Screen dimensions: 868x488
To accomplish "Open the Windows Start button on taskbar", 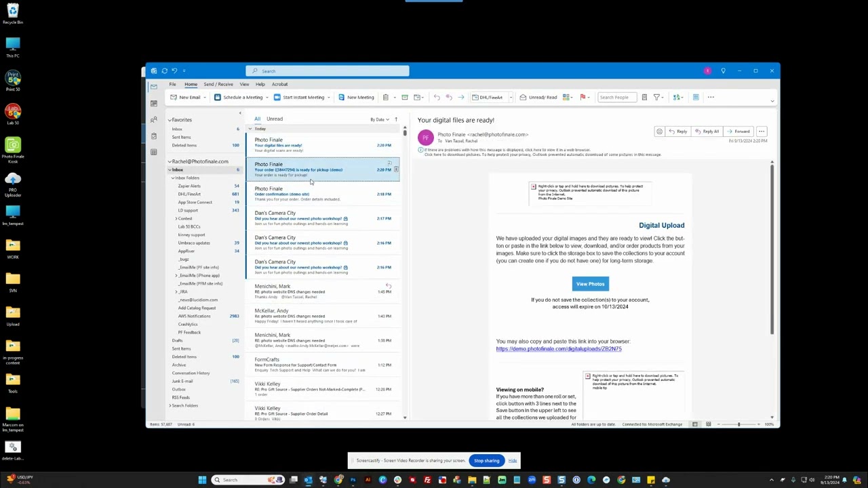I will pos(202,480).
